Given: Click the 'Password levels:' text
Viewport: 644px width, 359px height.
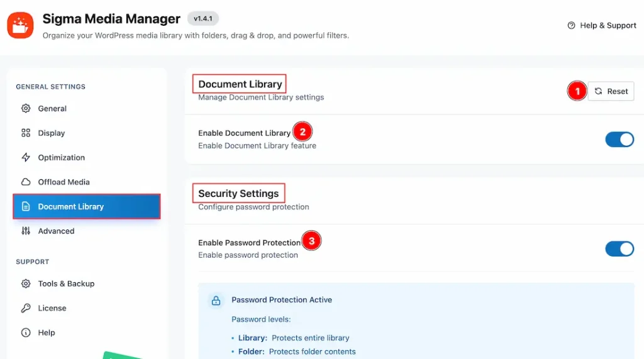Looking at the screenshot, I should pyautogui.click(x=261, y=319).
